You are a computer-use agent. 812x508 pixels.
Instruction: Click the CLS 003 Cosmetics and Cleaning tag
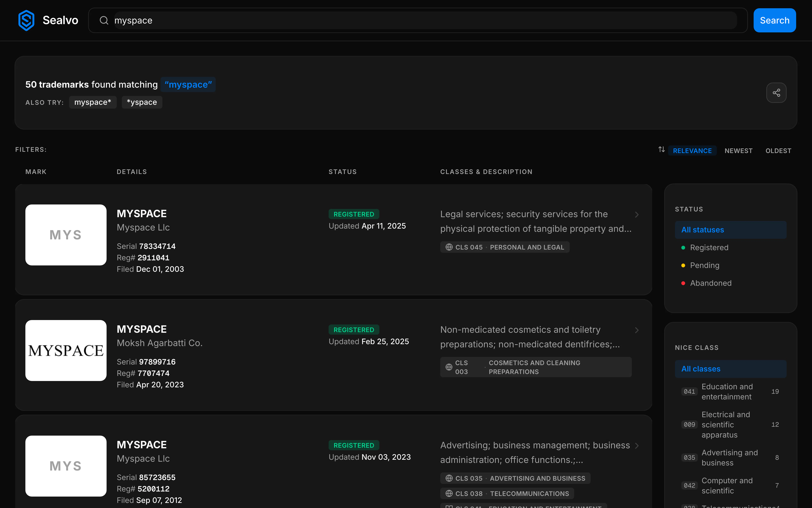[536, 367]
